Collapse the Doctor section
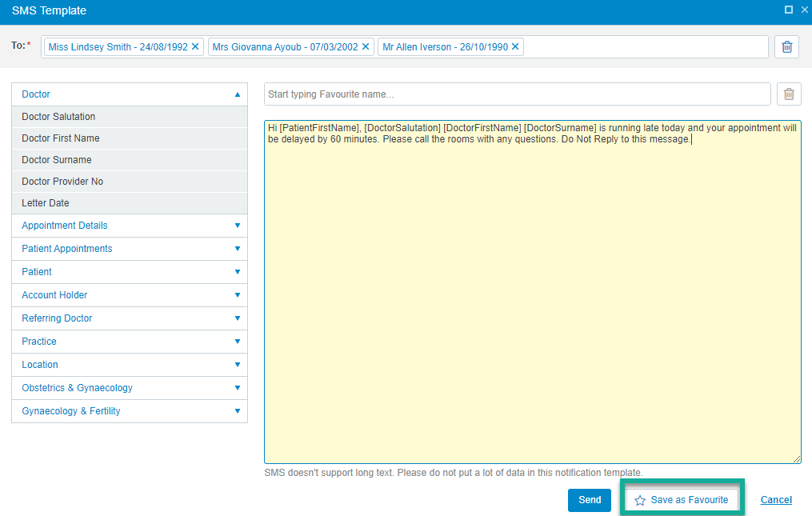Image resolution: width=812 pixels, height=516 pixels. (x=130, y=94)
